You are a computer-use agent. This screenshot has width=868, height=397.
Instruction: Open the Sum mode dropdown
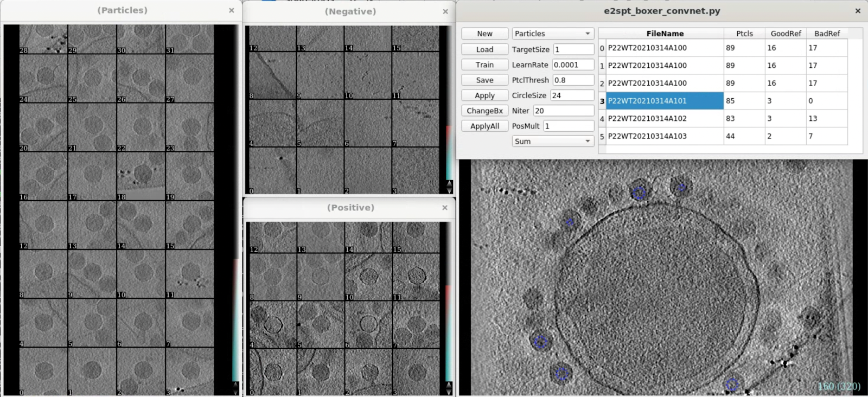pyautogui.click(x=552, y=141)
